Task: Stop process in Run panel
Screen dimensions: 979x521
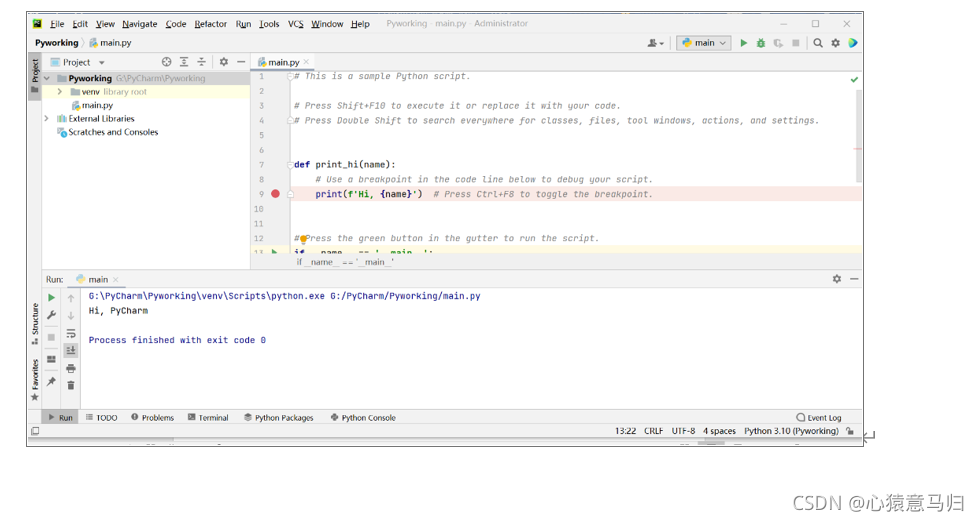Action: pos(51,337)
